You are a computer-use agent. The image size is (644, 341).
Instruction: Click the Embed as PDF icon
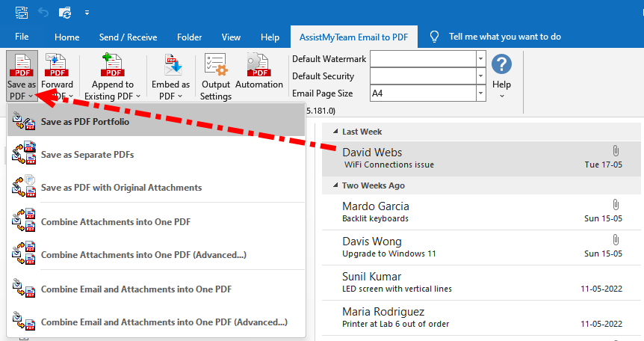(x=173, y=65)
